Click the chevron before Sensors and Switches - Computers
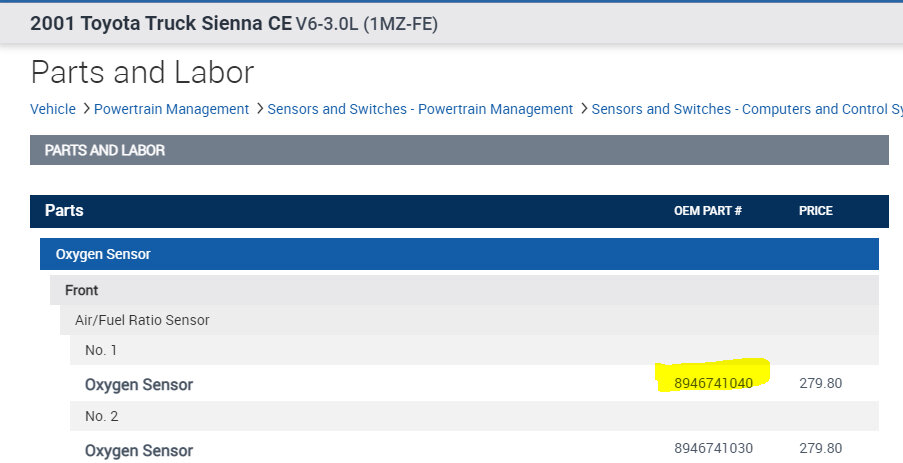Viewport: 903px width, 463px height. 583,108
